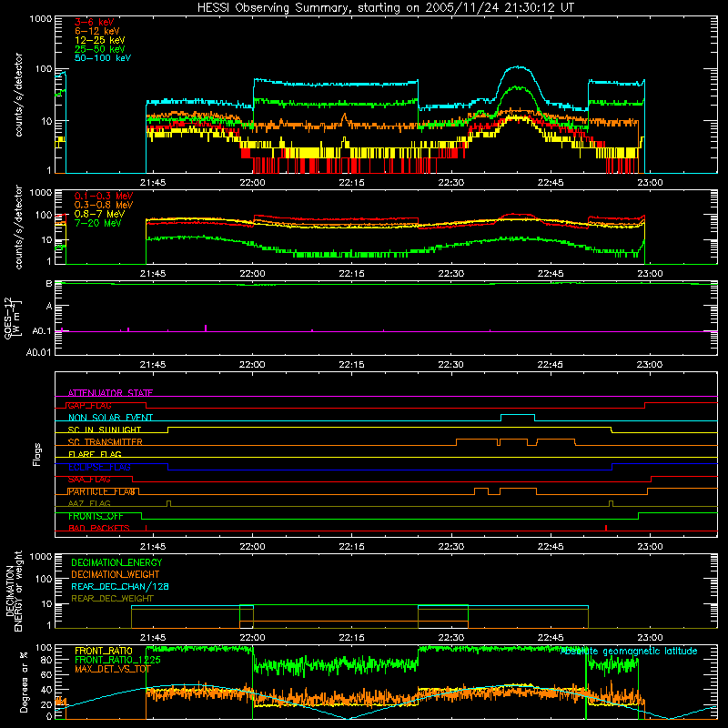Image resolution: width=728 pixels, height=728 pixels.
Task: Click the "SC_TRANSMITTER" flag label
Action: point(105,442)
